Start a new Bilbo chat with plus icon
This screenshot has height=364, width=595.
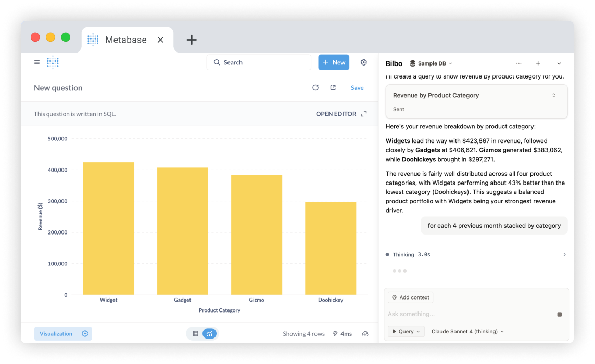538,63
